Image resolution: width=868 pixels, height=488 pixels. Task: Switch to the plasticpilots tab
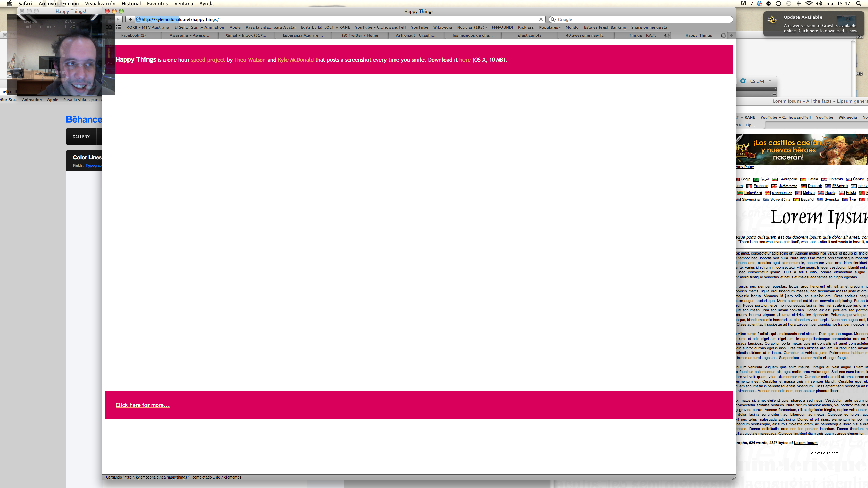click(x=530, y=35)
